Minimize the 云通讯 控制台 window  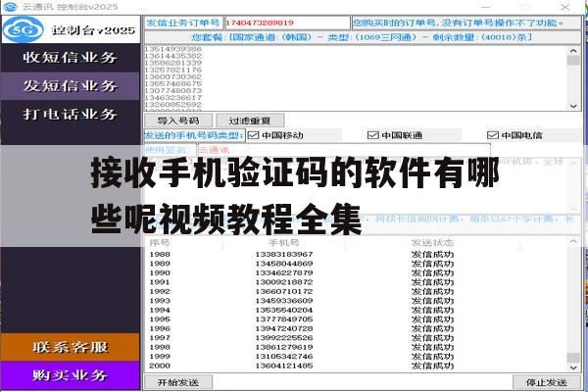tap(486, 7)
